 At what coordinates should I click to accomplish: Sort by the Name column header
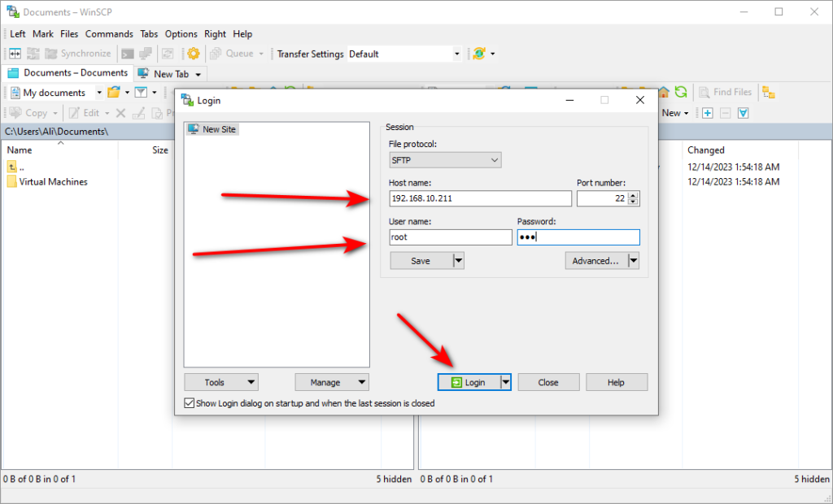pos(60,150)
